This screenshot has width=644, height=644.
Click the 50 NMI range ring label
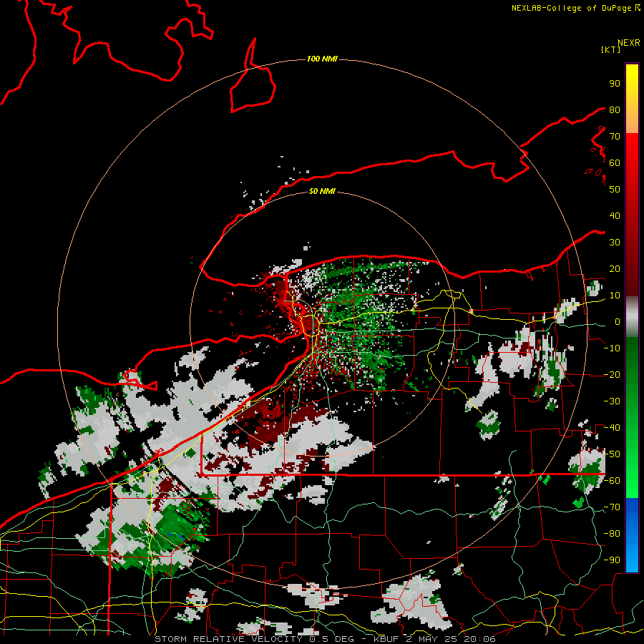tap(322, 191)
